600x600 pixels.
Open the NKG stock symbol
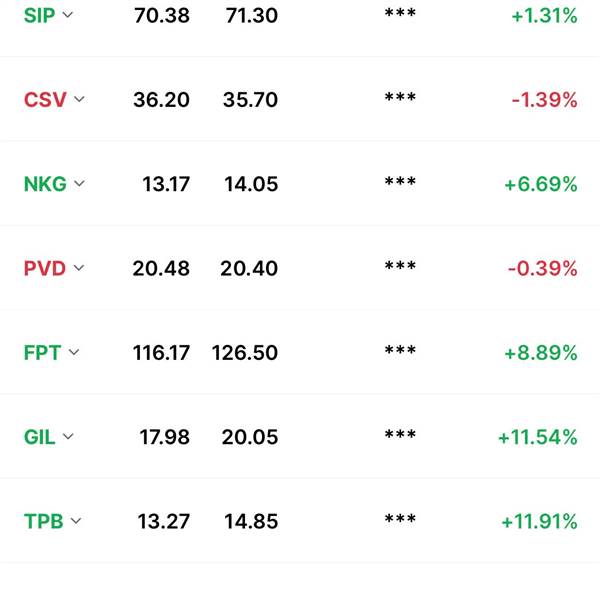click(x=45, y=184)
